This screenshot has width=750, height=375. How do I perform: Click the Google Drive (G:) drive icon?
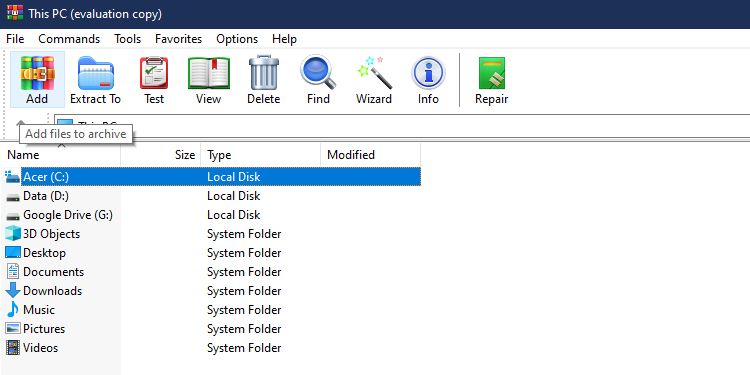point(12,216)
